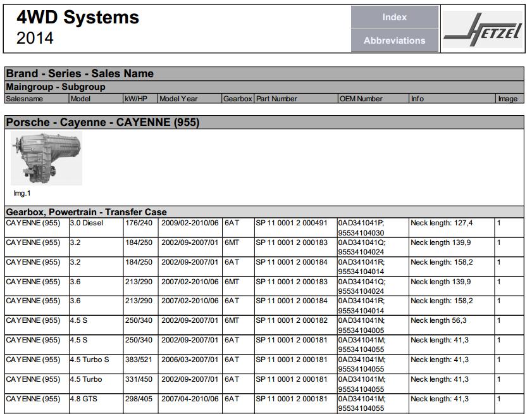Viewport: 532px width, 414px height.
Task: Open the Abbreviations button
Action: pos(395,41)
